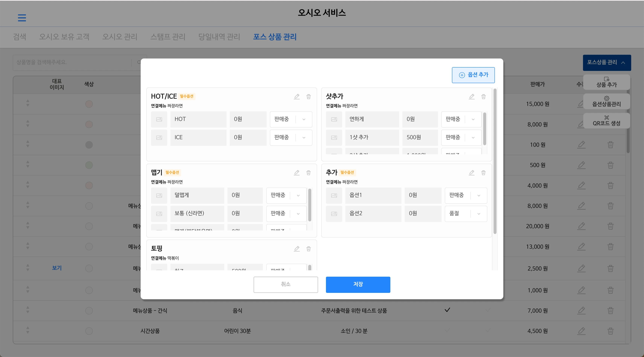Select 상품 추가 menu item
Viewport: 644px width, 357px height.
607,82
